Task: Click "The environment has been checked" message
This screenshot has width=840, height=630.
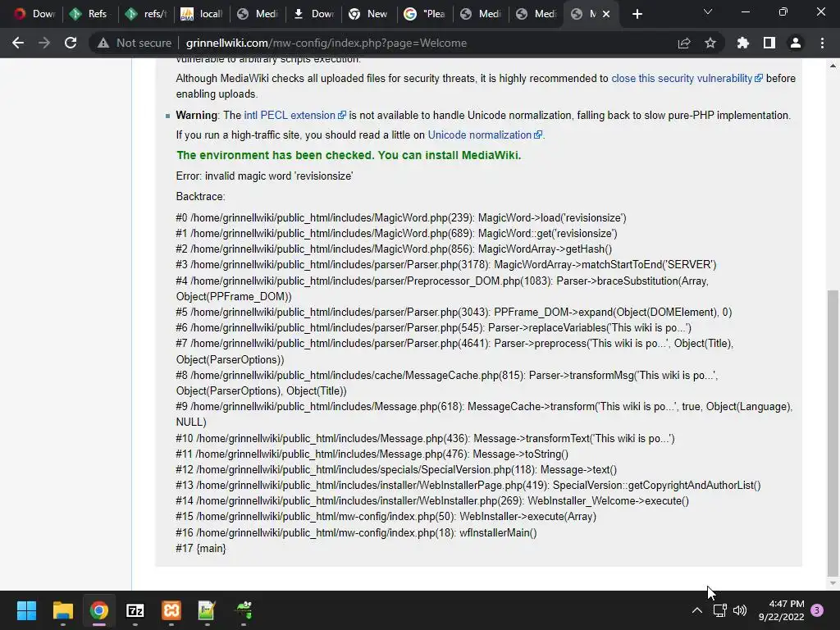Action: 349,155
